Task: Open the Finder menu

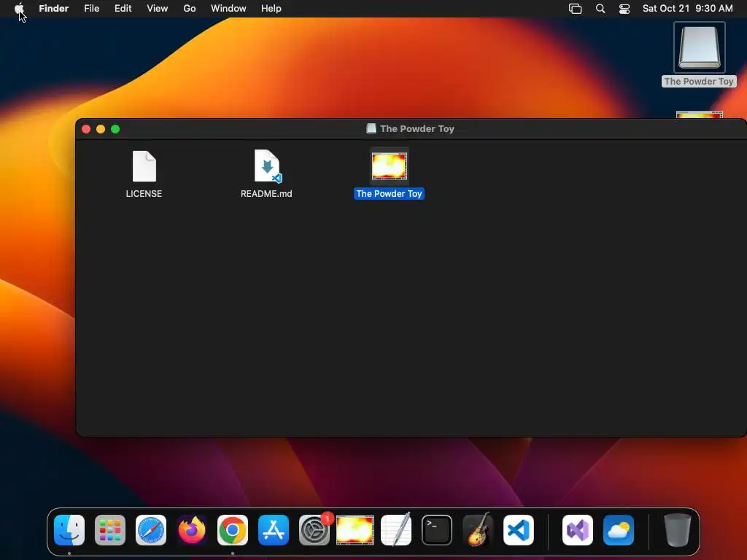Action: (x=54, y=9)
